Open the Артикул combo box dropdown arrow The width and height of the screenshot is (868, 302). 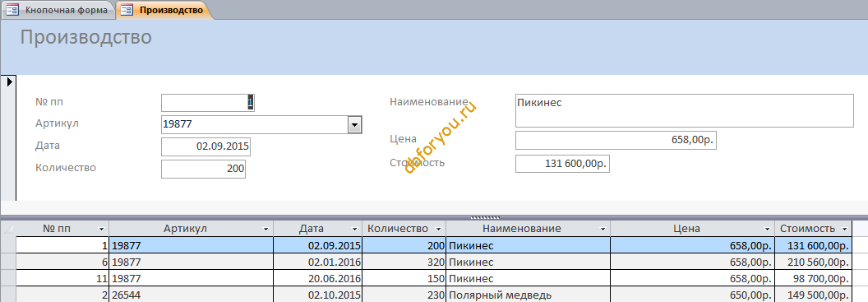coord(354,125)
